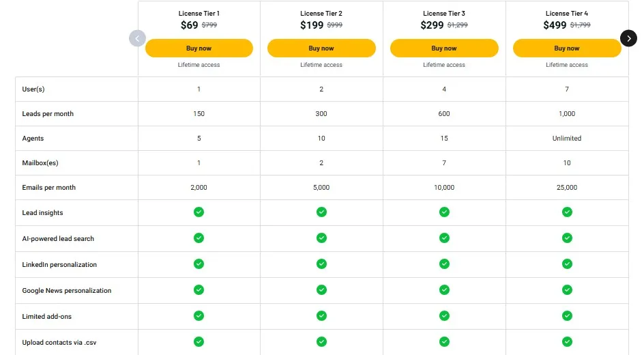Click Tier 1 Lead insights checkmark
The image size is (644, 355).
[199, 212]
